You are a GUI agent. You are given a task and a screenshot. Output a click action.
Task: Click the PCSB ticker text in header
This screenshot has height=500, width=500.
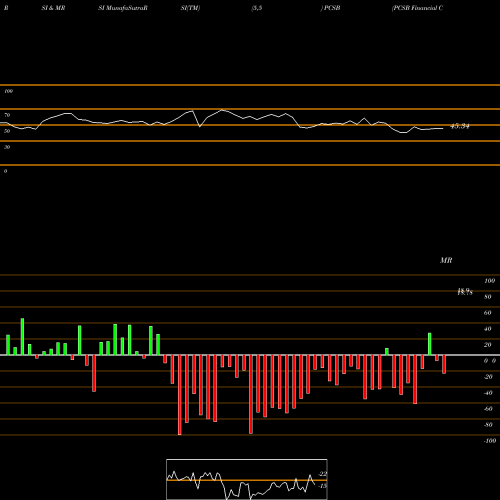(332, 8)
